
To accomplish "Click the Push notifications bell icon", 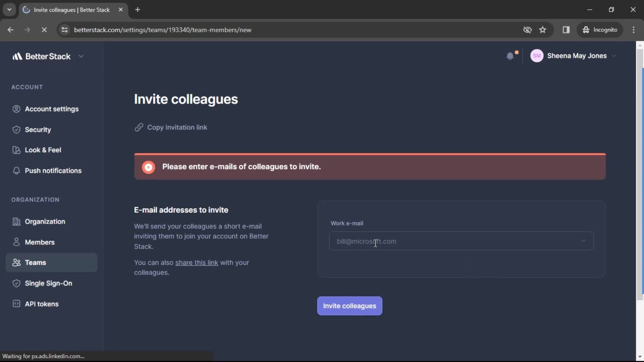I will [16, 171].
